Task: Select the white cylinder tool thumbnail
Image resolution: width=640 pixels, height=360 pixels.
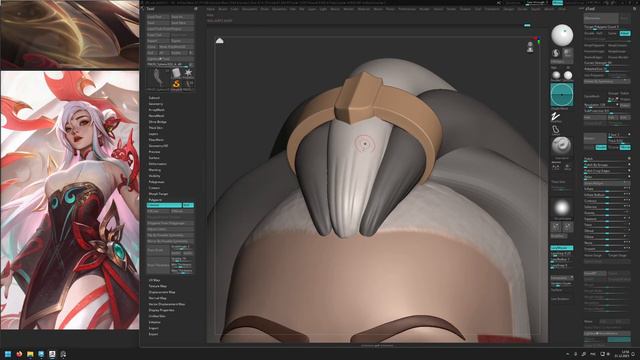Action: coord(176,73)
